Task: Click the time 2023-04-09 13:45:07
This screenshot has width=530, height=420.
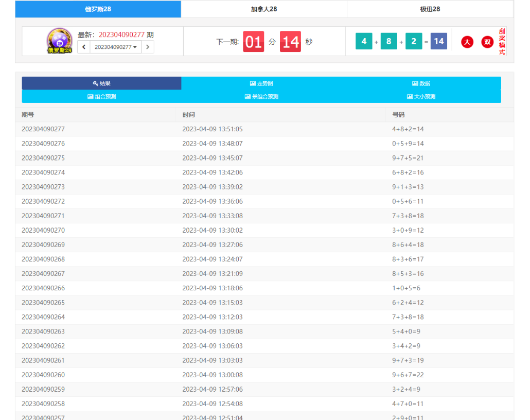Action: coord(213,158)
